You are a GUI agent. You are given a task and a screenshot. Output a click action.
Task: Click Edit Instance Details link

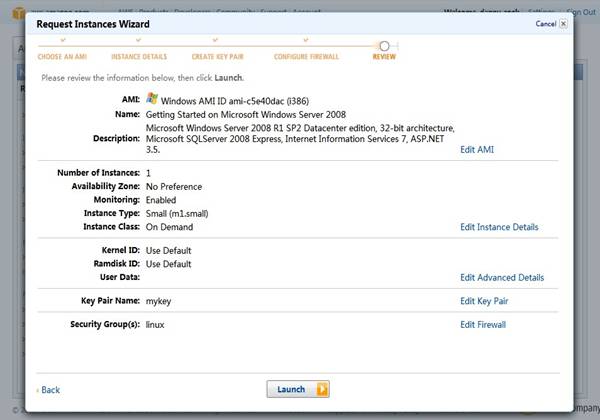pos(498,227)
